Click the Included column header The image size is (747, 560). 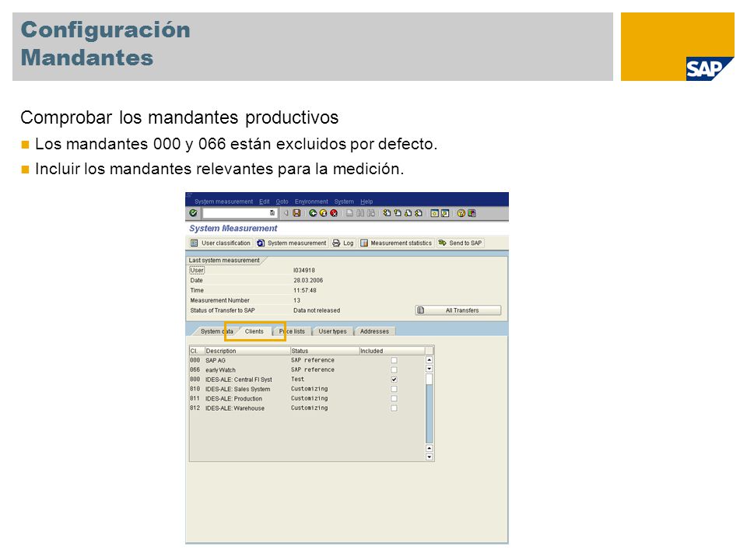392,351
